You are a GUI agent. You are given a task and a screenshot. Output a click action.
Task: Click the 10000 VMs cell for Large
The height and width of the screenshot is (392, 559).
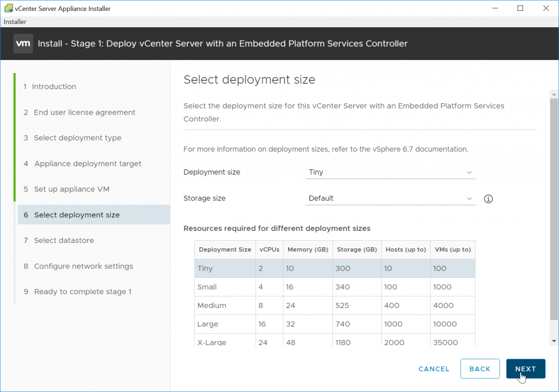453,324
